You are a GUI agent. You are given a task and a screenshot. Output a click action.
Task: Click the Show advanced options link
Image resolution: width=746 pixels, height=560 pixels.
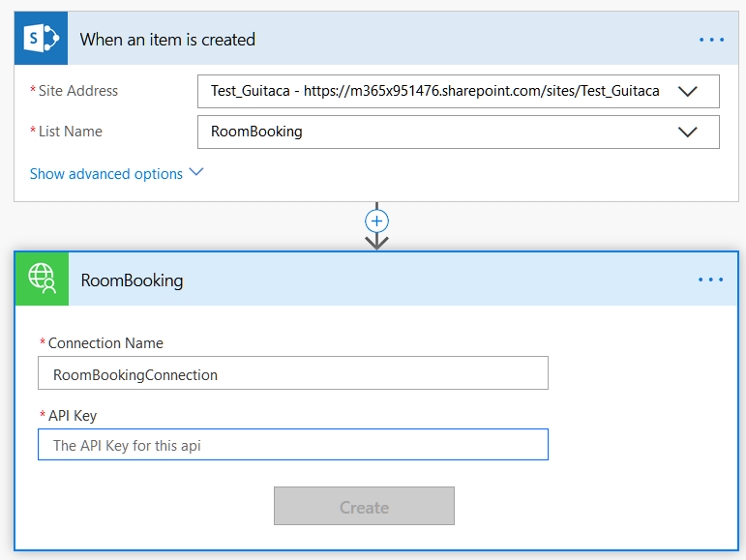coord(106,174)
